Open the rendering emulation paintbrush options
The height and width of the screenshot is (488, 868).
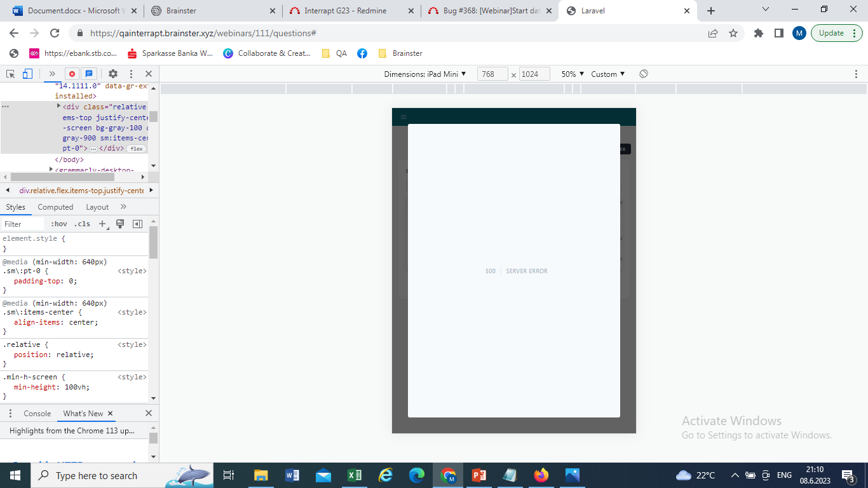[120, 224]
